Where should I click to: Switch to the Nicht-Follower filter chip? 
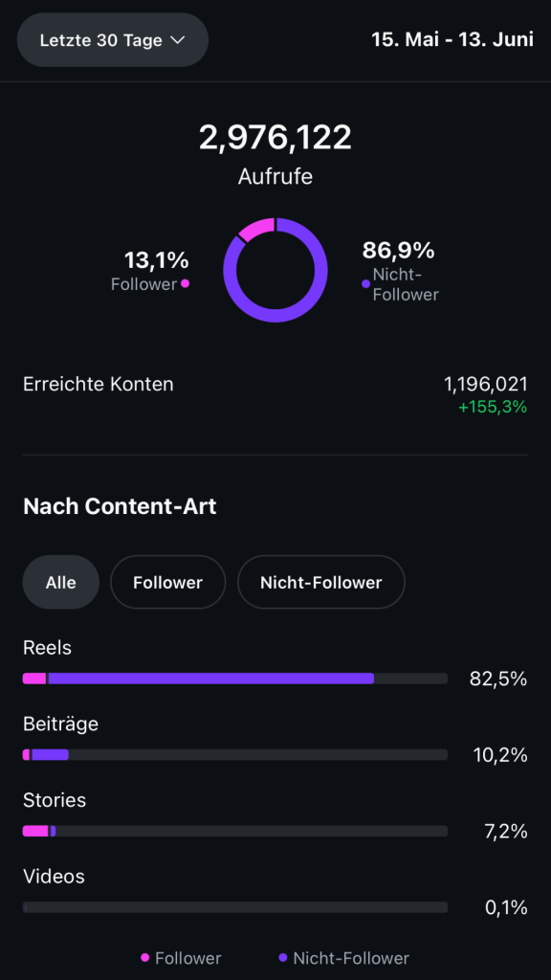point(321,583)
